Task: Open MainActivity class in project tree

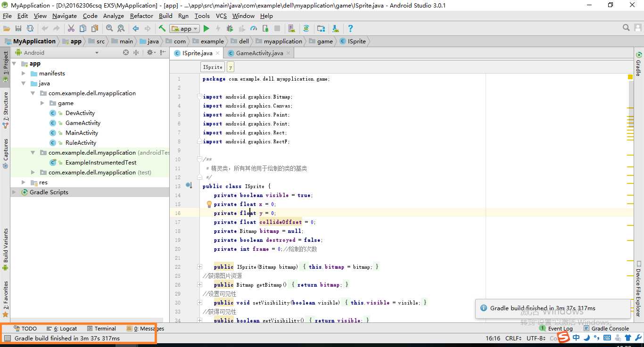Action: tap(82, 133)
